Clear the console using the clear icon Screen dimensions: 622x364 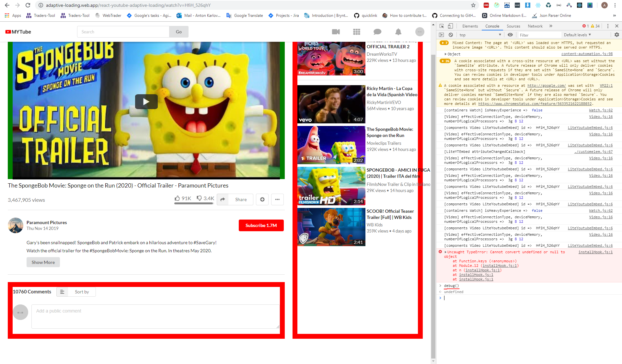click(x=451, y=35)
